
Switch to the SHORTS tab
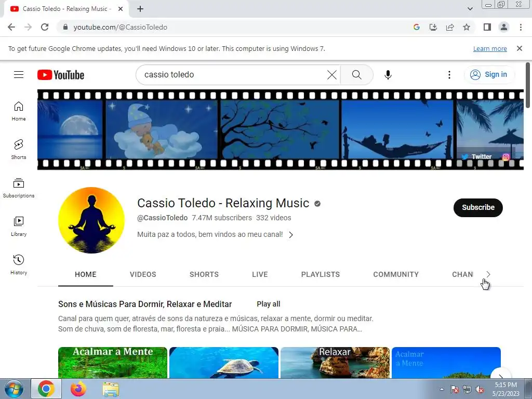point(204,274)
